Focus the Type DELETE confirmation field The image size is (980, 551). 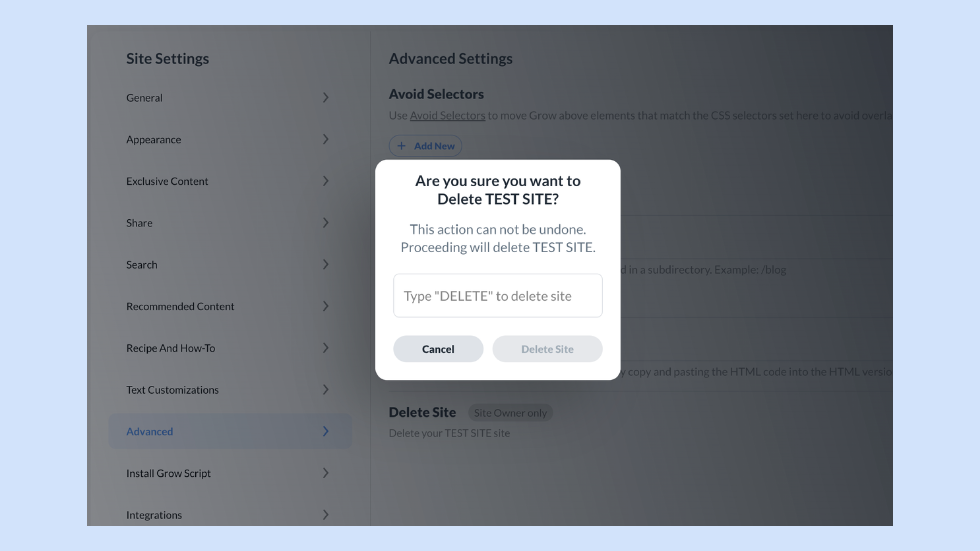click(498, 295)
